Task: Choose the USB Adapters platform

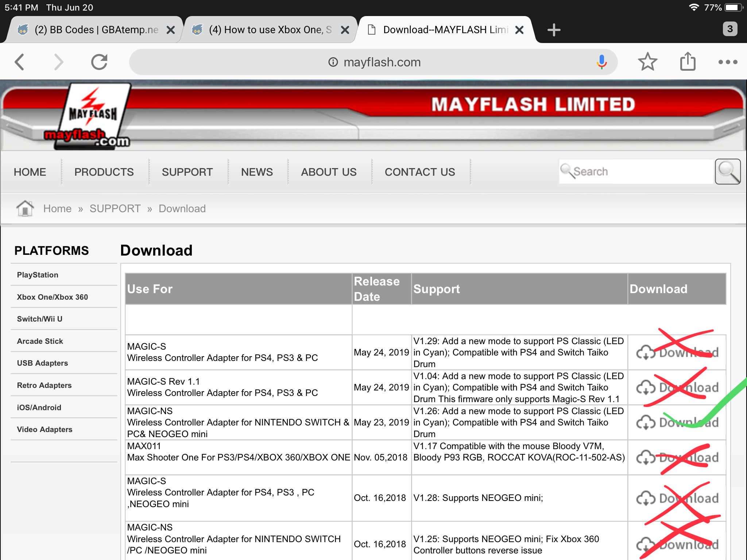Action: point(42,363)
